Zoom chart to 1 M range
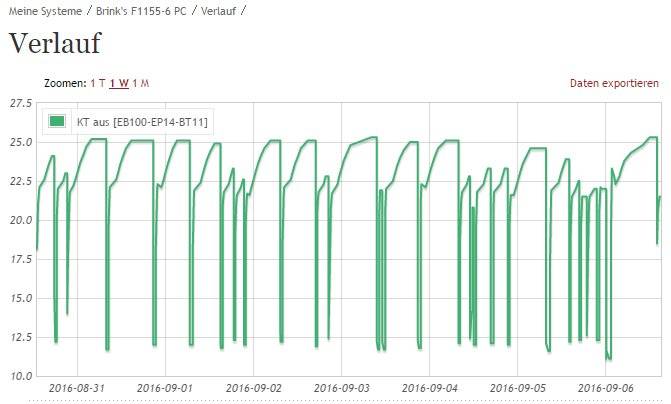This screenshot has width=671, height=404. [140, 83]
